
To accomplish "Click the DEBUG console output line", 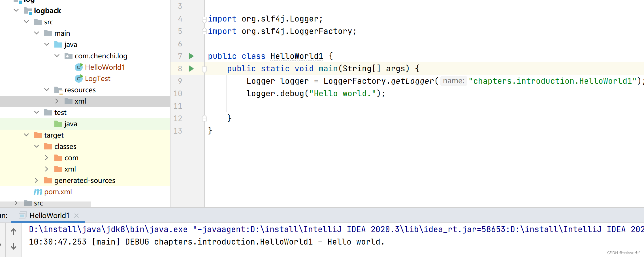I will [206, 242].
